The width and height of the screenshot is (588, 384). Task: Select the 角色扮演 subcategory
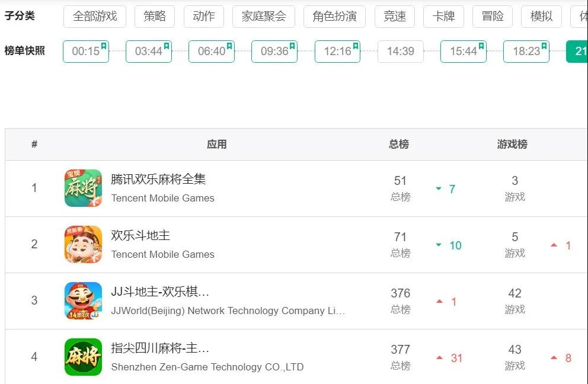(x=334, y=17)
